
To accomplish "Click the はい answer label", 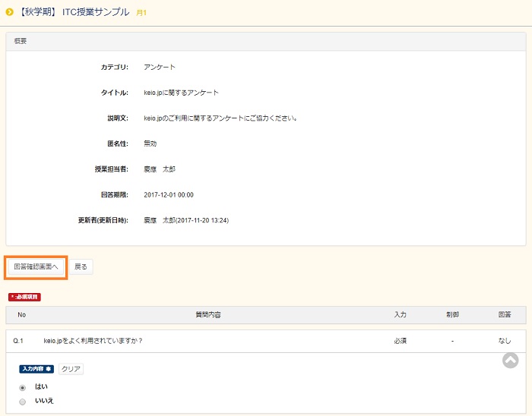I will click(x=41, y=386).
